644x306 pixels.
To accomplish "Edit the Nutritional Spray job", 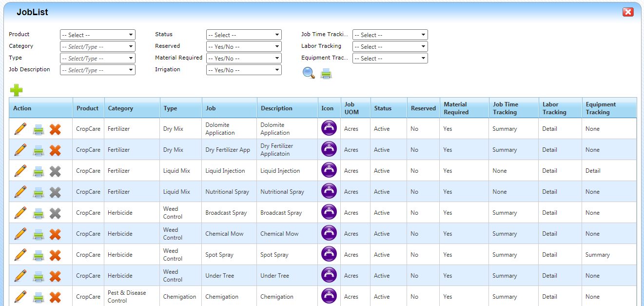I will tap(20, 192).
